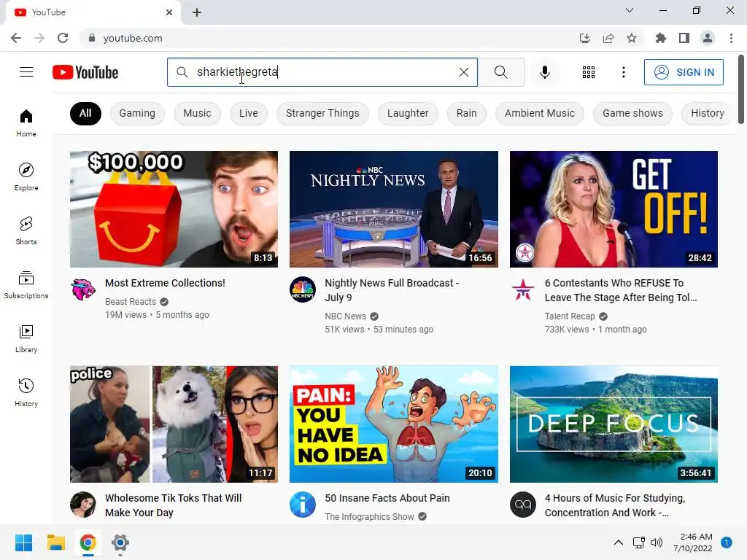Click the Beast Reacts channel avatar

(x=83, y=289)
